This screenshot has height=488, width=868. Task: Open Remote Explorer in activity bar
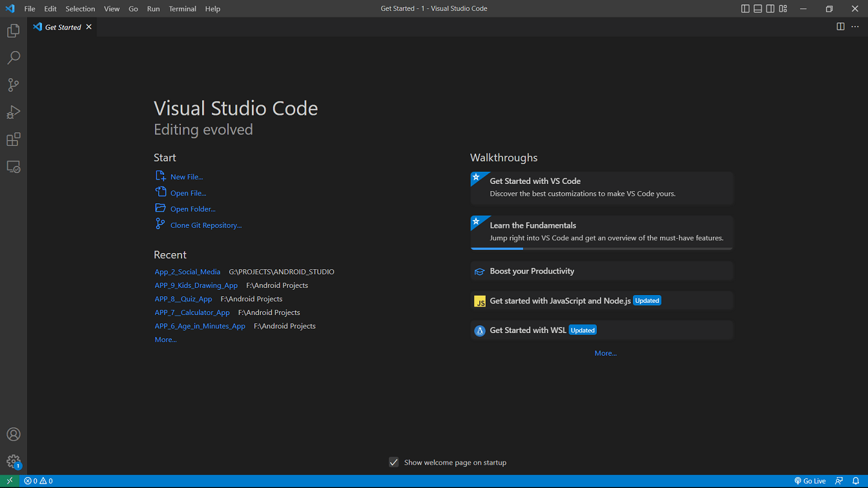tap(14, 167)
